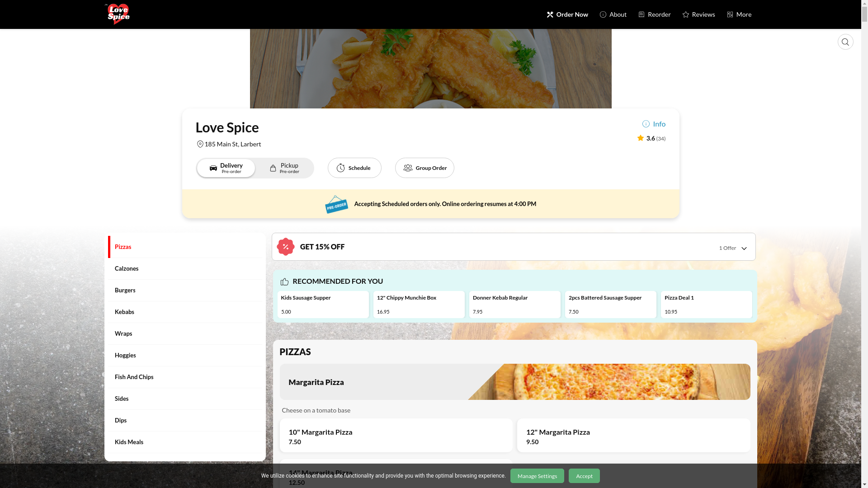Open the 3.6 (34) rating link
This screenshot has height=488, width=868.
[651, 138]
